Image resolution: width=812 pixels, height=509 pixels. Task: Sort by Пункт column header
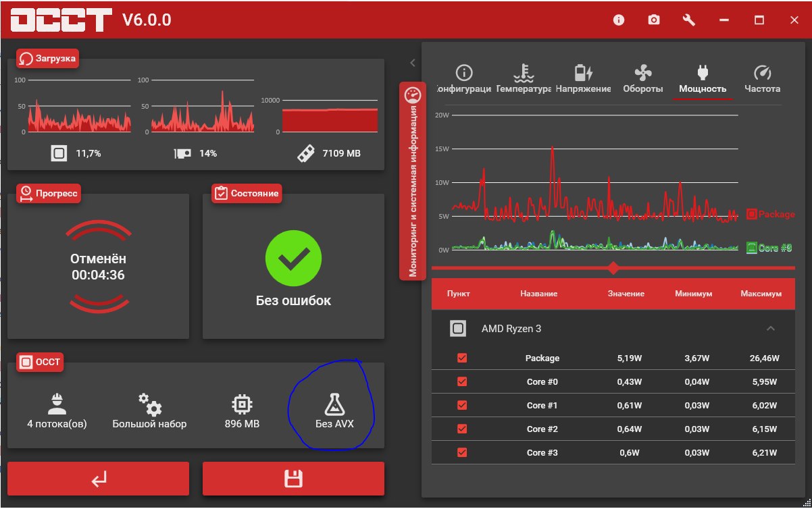coord(458,294)
